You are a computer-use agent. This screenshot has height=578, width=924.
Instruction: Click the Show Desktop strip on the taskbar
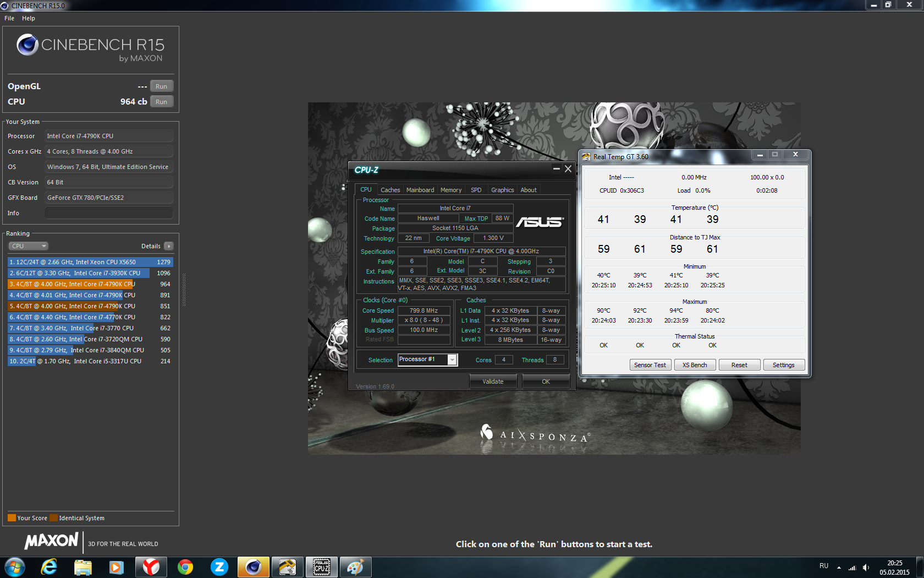[920, 567]
